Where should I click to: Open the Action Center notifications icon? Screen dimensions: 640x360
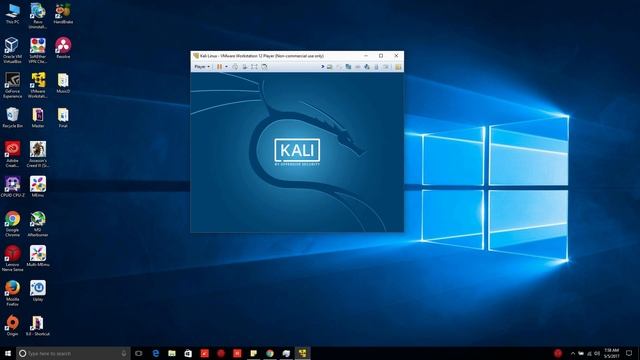coord(629,353)
